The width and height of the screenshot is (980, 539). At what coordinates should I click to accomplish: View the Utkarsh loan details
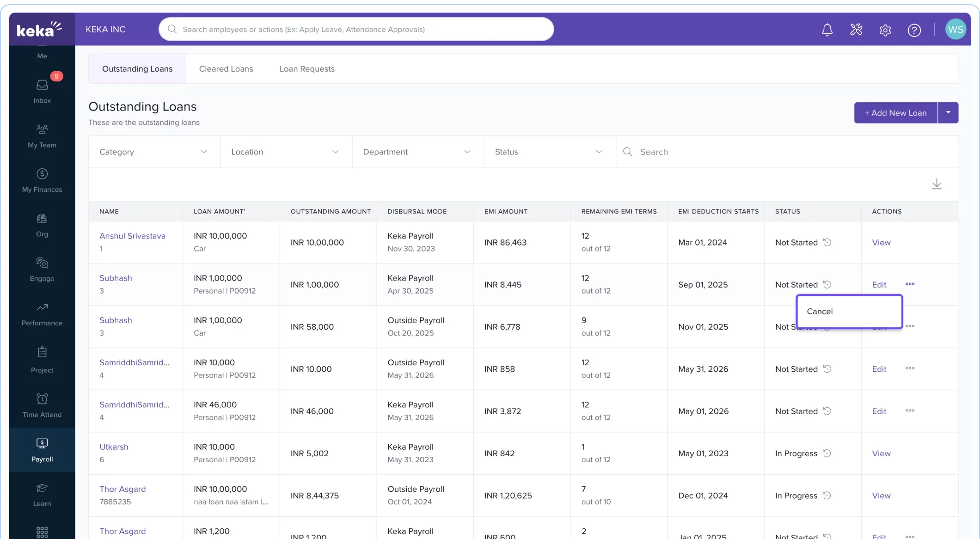pos(881,453)
